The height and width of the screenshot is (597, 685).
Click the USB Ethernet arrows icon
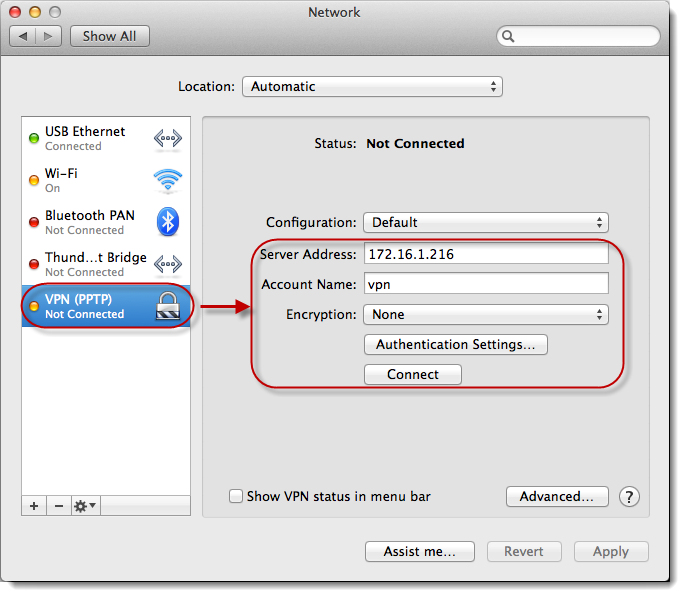[167, 138]
